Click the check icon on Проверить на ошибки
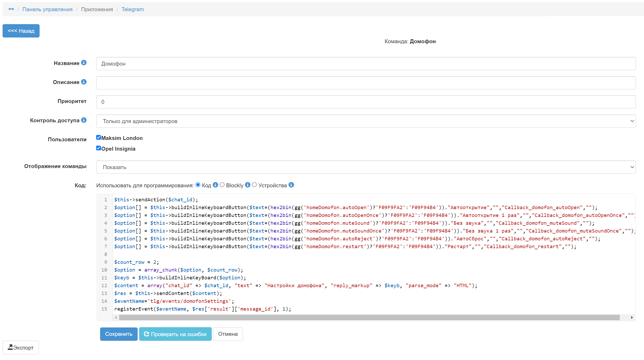This screenshot has width=644, height=360. pos(147,334)
